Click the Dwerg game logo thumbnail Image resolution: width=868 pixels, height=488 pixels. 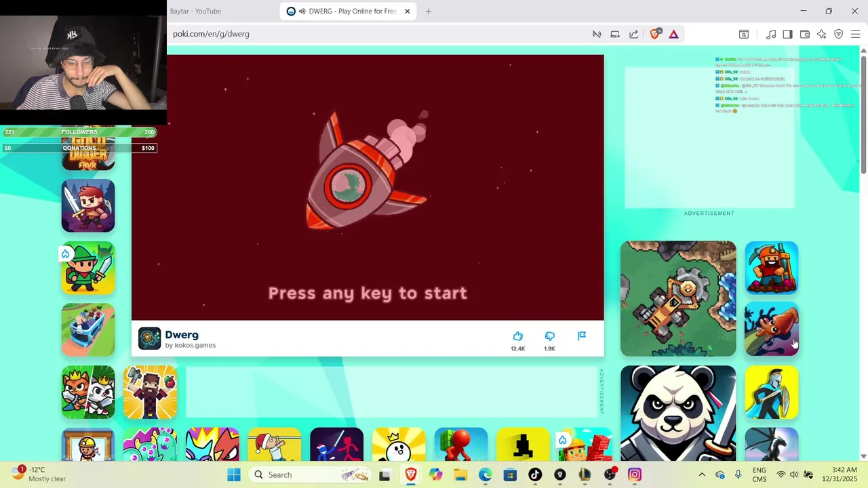coord(149,338)
